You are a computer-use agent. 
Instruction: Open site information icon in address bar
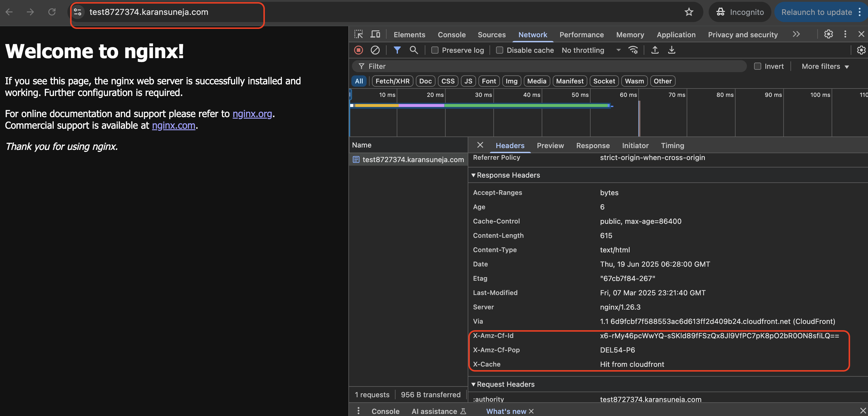click(x=78, y=12)
